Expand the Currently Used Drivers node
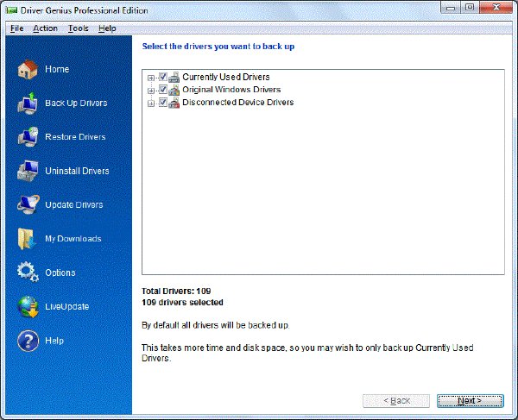Viewport: 518px width, 420px height. (151, 78)
